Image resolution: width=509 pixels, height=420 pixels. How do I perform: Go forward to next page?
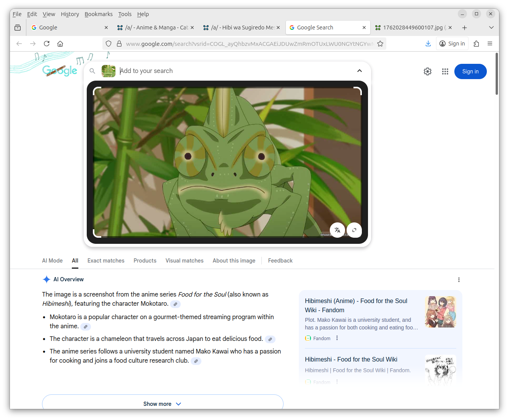[x=33, y=44]
